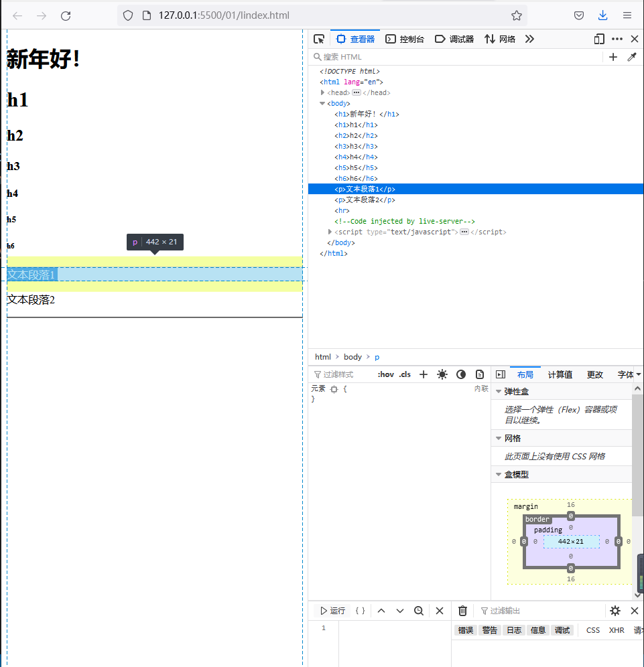Select the <h2>h2</h2> node

tap(356, 135)
